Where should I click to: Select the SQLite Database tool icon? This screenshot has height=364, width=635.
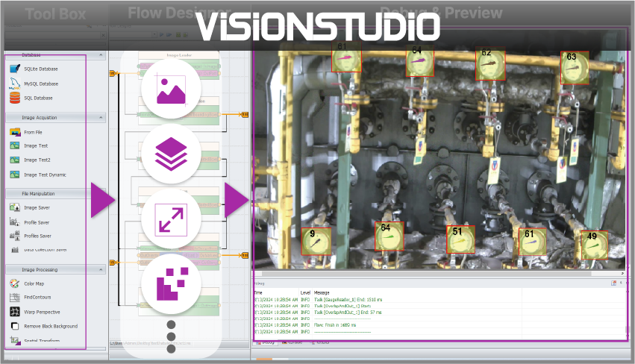15,69
